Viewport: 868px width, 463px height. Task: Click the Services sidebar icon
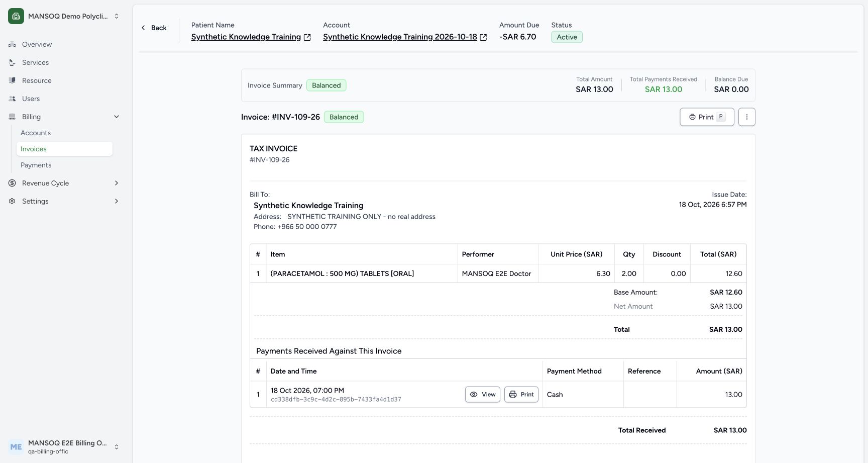(x=12, y=62)
